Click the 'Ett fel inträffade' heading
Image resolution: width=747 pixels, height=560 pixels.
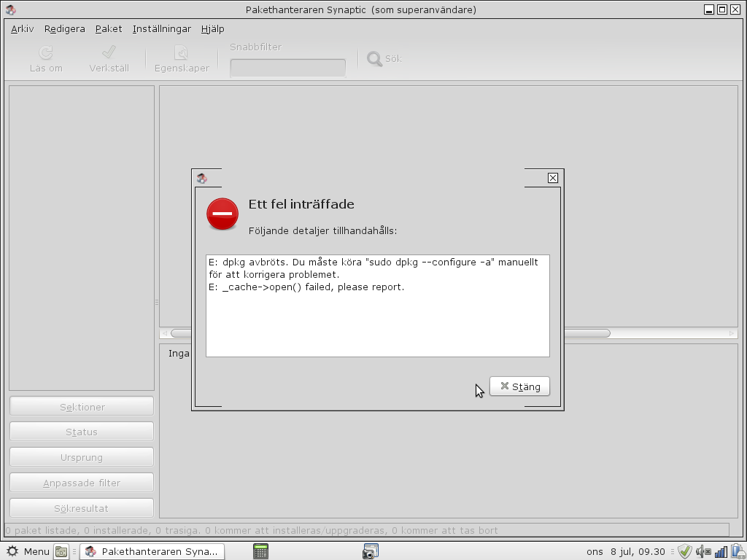coord(301,204)
